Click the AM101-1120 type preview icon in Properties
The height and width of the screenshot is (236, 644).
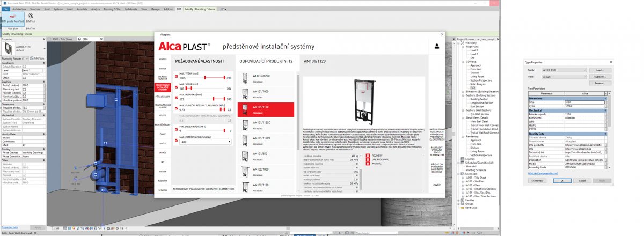pyautogui.click(x=8, y=49)
